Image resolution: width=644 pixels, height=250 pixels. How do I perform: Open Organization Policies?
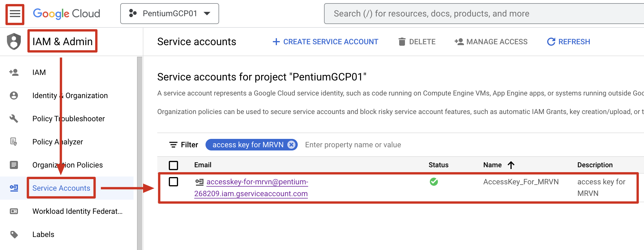[68, 165]
